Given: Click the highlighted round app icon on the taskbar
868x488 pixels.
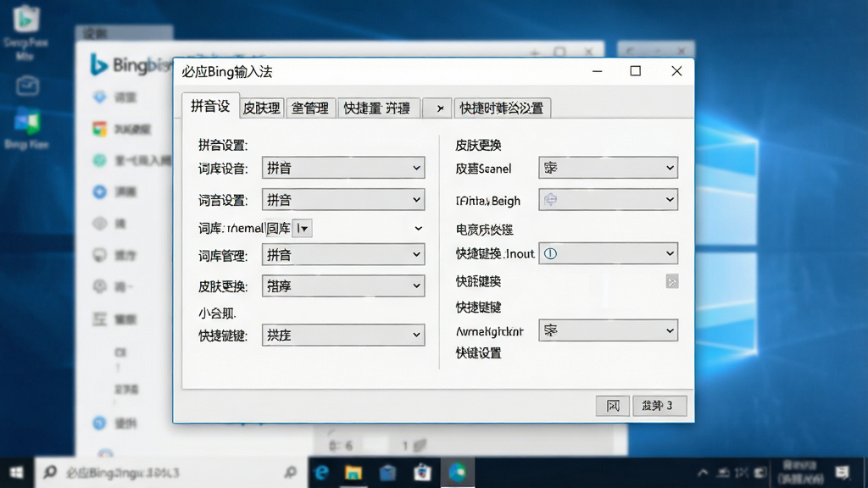Looking at the screenshot, I should point(457,473).
